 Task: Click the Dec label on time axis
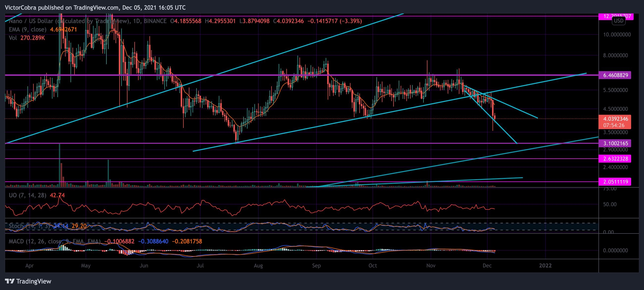[x=487, y=265]
